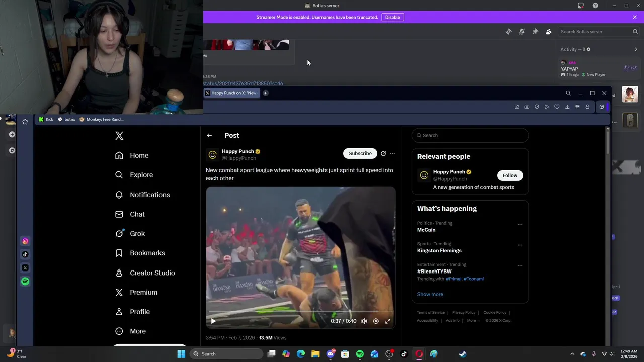Open Instagram in browser sidebar

(x=25, y=241)
